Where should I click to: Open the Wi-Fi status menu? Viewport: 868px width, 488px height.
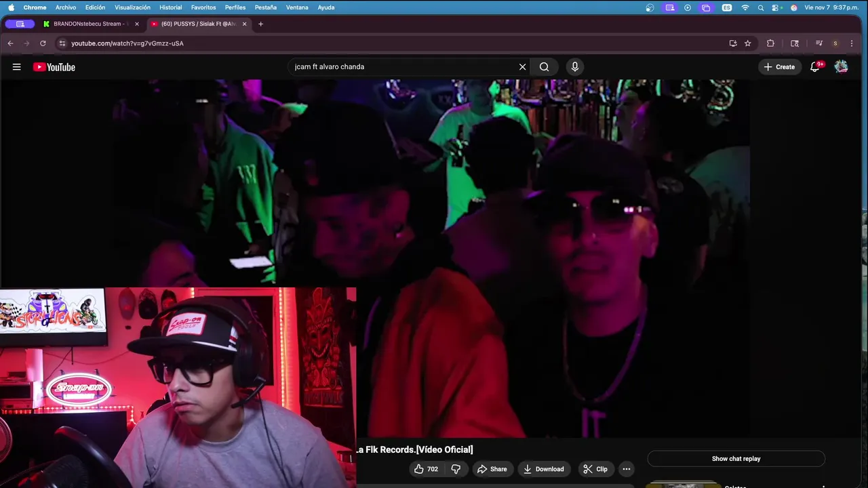(x=745, y=7)
